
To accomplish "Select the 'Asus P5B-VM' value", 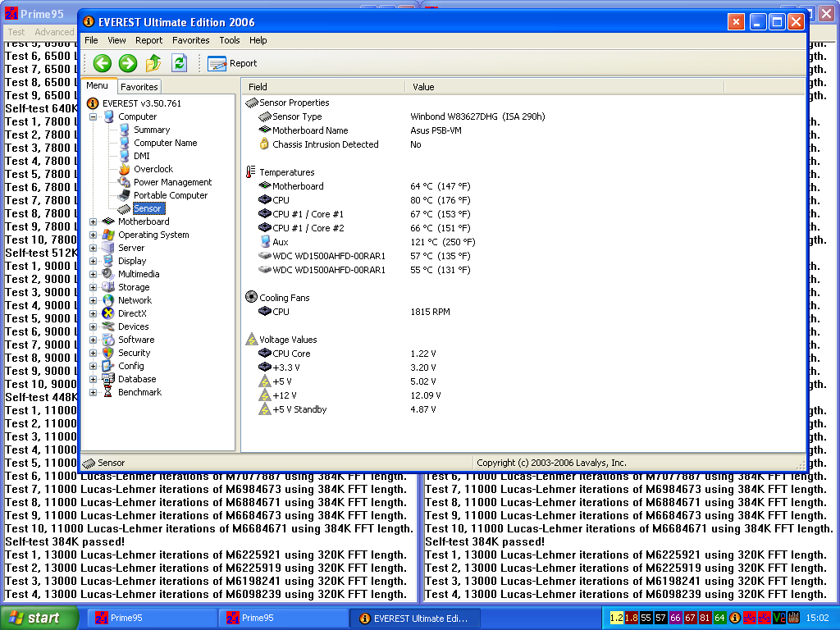I will click(436, 130).
